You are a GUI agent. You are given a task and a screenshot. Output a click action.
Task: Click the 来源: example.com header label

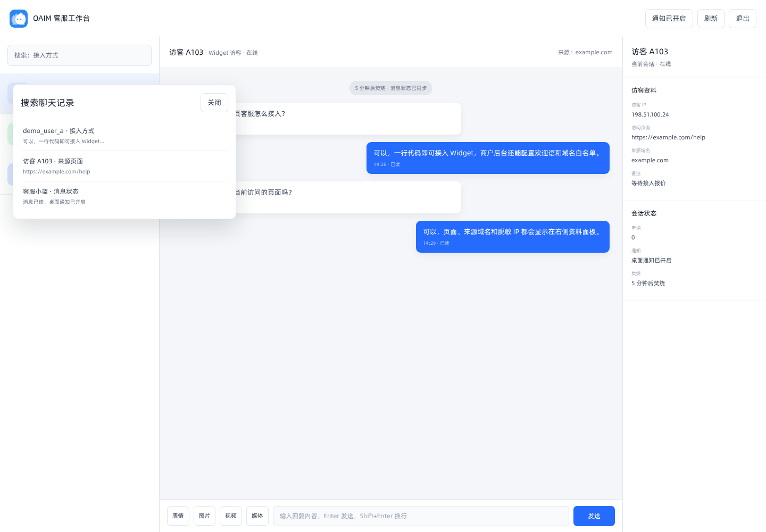(x=585, y=52)
